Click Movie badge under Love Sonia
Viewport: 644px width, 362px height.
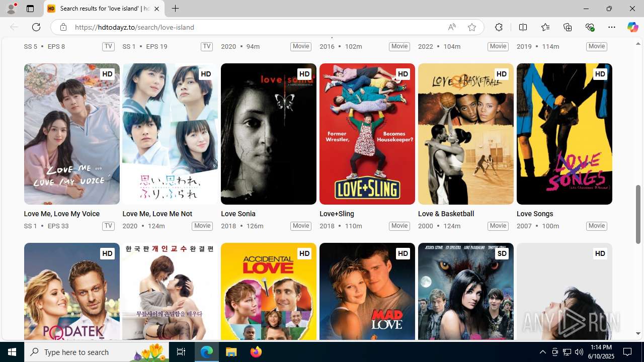(x=301, y=226)
